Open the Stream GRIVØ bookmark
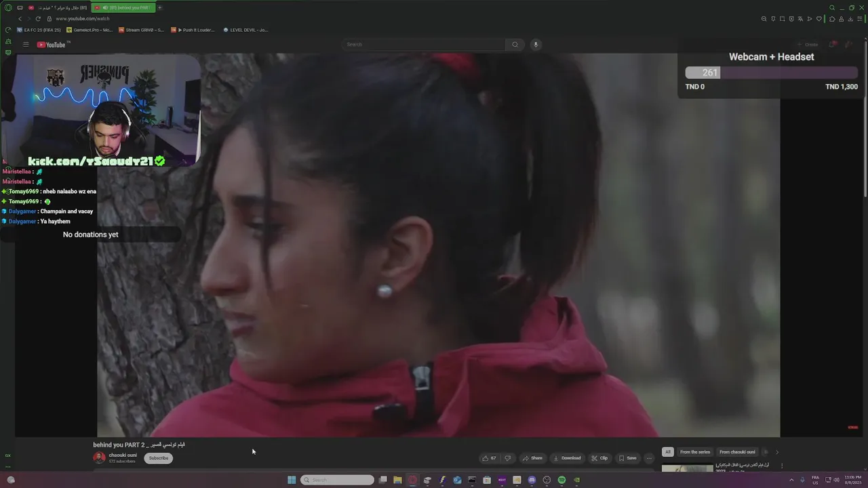Image resolution: width=868 pixels, height=488 pixels. pos(141,30)
